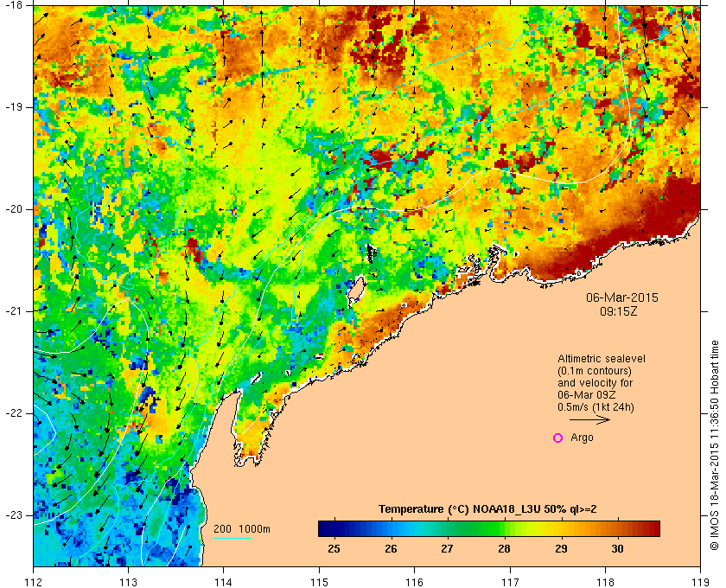The width and height of the screenshot is (726, 588).
Task: Click the '06-Mar 09Z' legend line
Action: pyautogui.click(x=587, y=395)
